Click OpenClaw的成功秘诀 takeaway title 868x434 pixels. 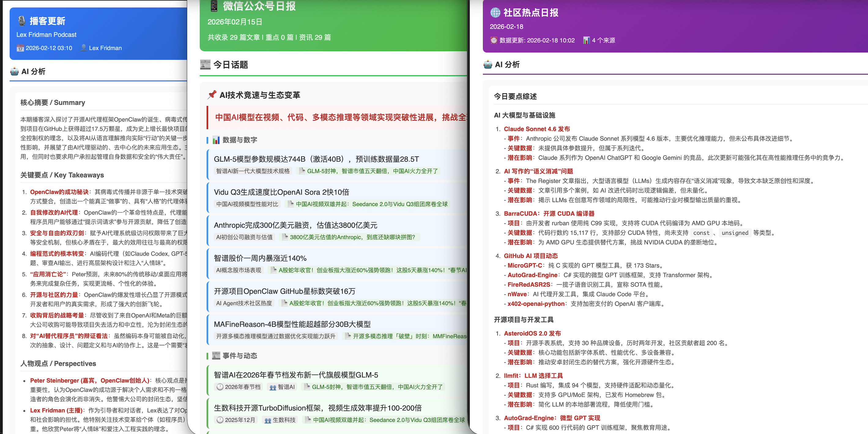(x=59, y=192)
